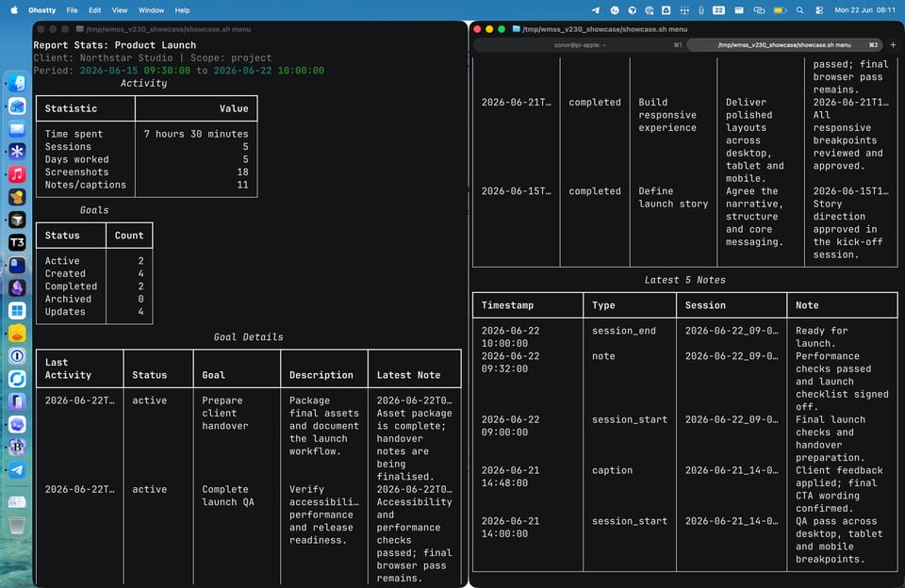Click the end time '2026-06-22 10:00:00'

tap(269, 71)
